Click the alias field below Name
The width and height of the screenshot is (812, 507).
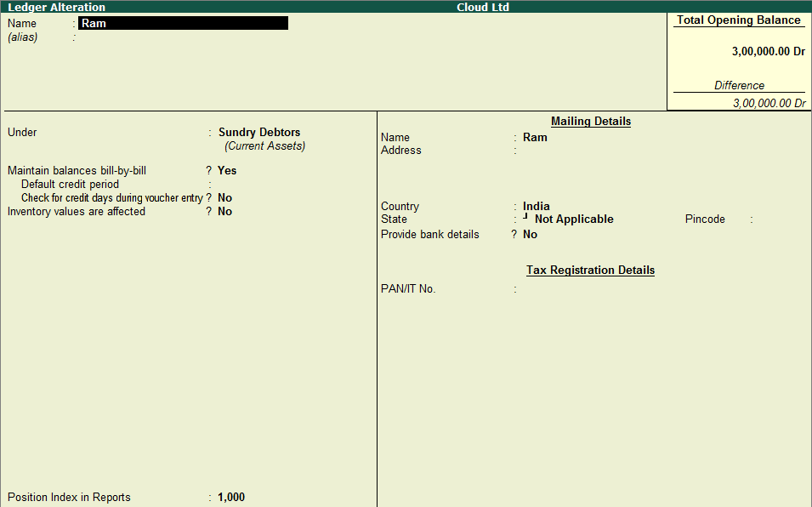128,37
